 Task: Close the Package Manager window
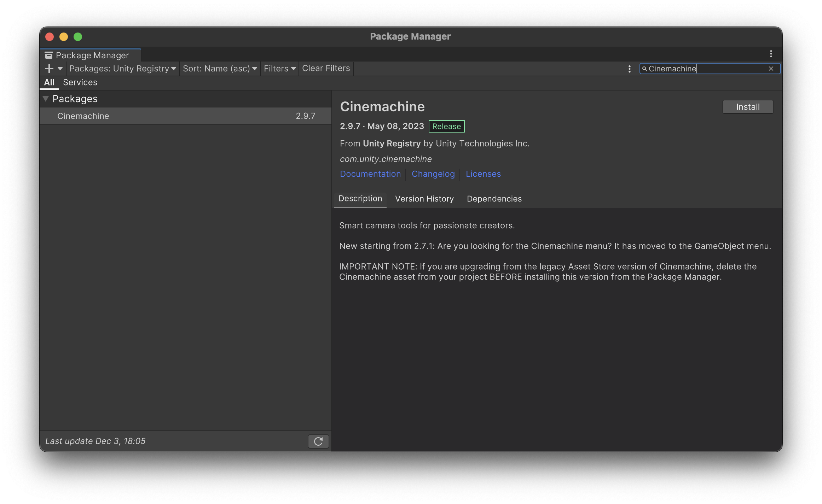pos(50,37)
